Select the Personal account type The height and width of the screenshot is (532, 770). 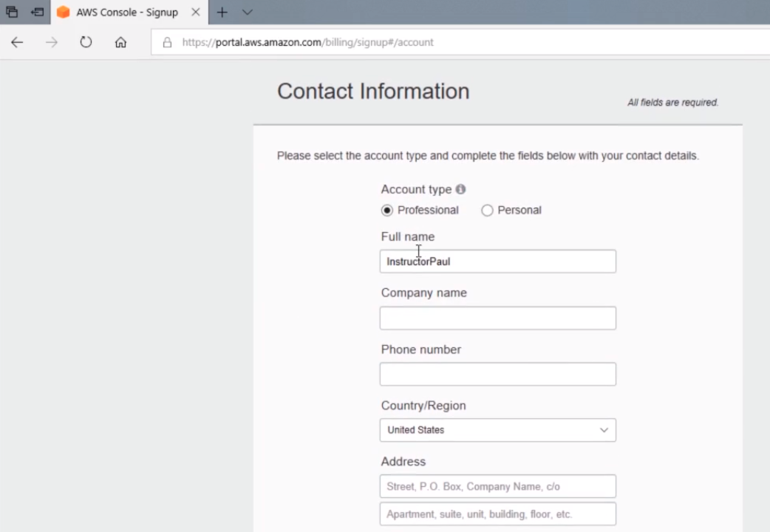point(487,211)
